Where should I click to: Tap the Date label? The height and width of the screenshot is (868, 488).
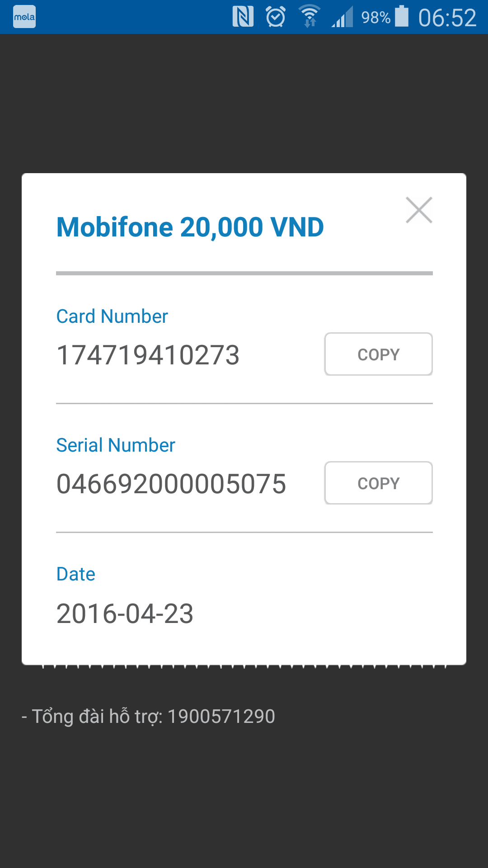[x=76, y=574]
